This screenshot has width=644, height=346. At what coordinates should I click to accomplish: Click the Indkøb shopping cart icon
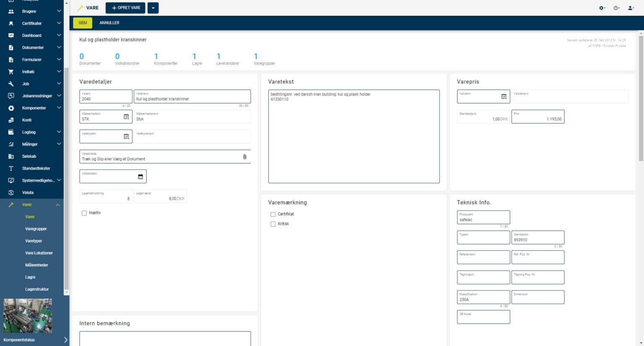[11, 72]
